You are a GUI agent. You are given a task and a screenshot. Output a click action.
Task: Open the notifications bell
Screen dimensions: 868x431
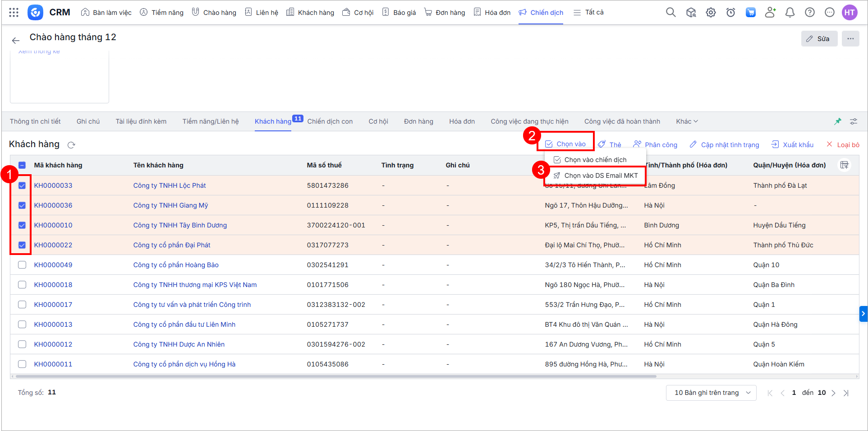click(790, 12)
